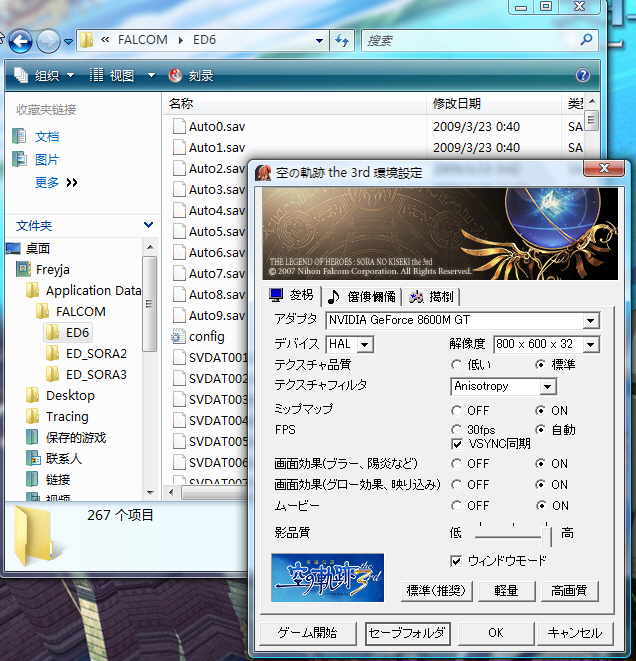Open the 800 x 600 x 32 resolution dropdown
The image size is (636, 661).
pos(591,345)
